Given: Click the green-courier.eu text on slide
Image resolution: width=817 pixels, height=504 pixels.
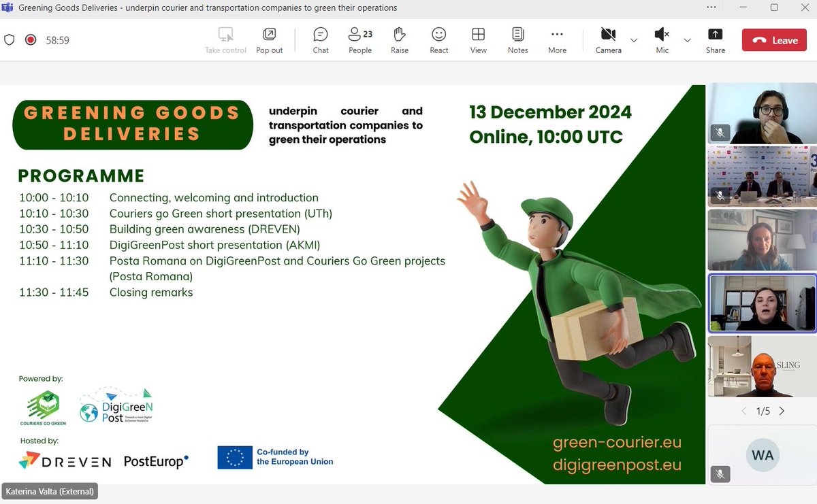Looking at the screenshot, I should 617,442.
